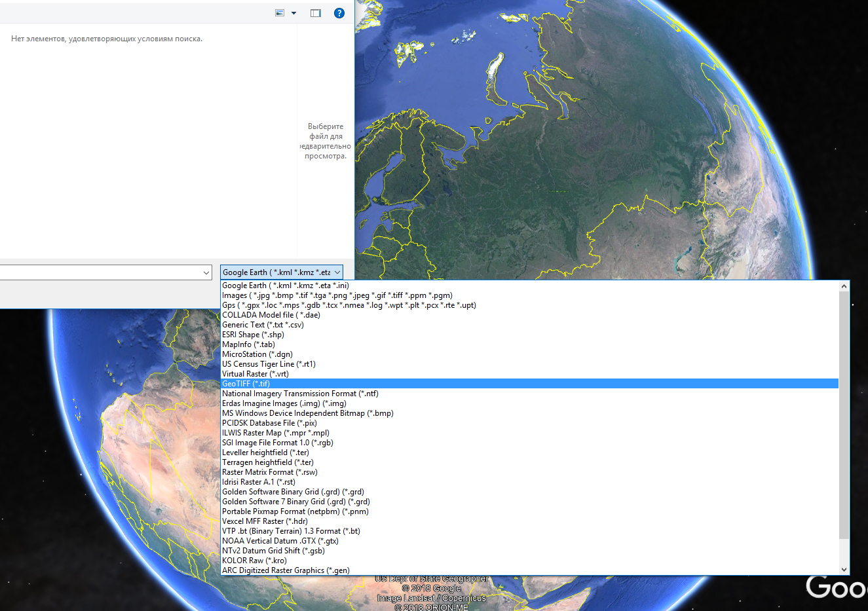Screen dimensions: 868x611
Task: Select NOAA Vertical Datum .GTX
Action: (x=529, y=541)
